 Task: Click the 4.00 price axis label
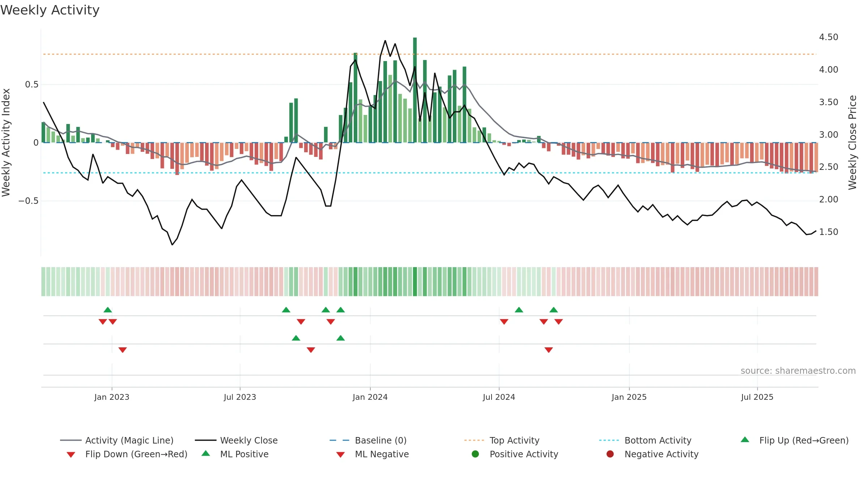pos(829,70)
